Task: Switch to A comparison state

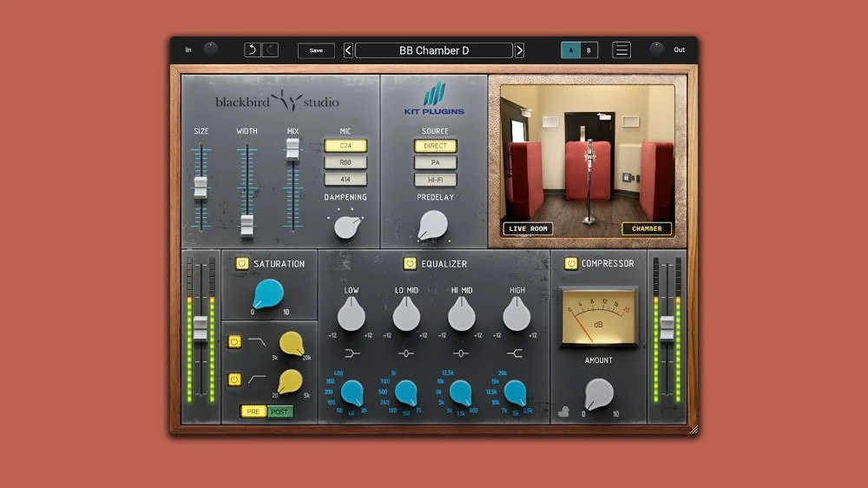Action: click(x=571, y=50)
